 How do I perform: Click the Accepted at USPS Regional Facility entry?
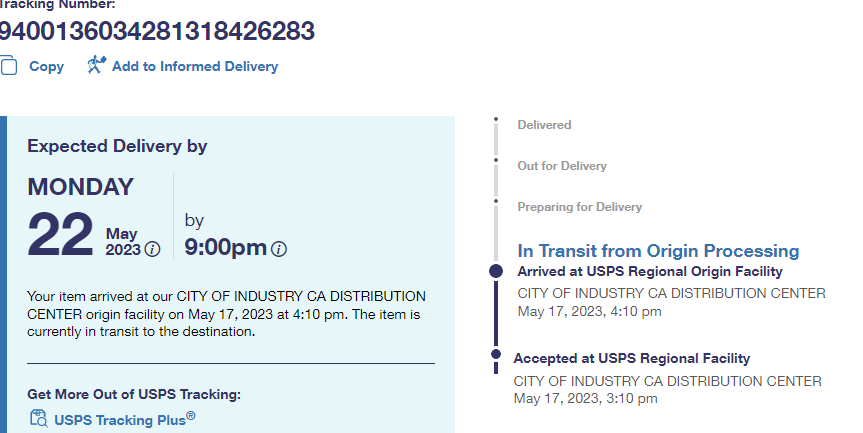coord(631,358)
